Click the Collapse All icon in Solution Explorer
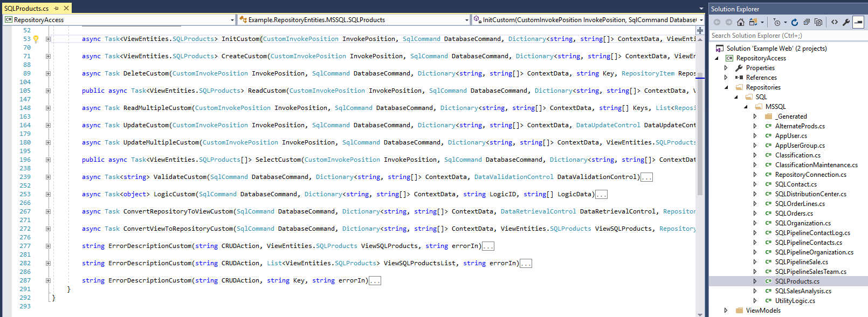The width and height of the screenshot is (868, 317). coord(807,22)
